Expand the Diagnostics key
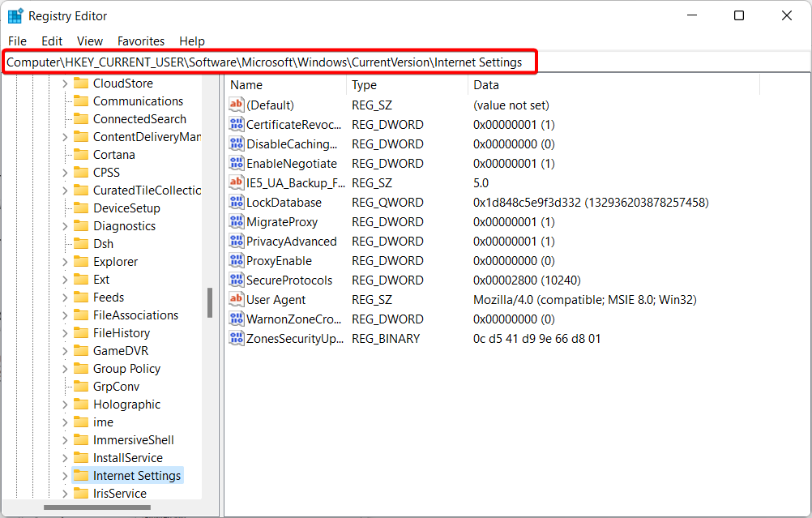This screenshot has height=518, width=812. point(65,226)
